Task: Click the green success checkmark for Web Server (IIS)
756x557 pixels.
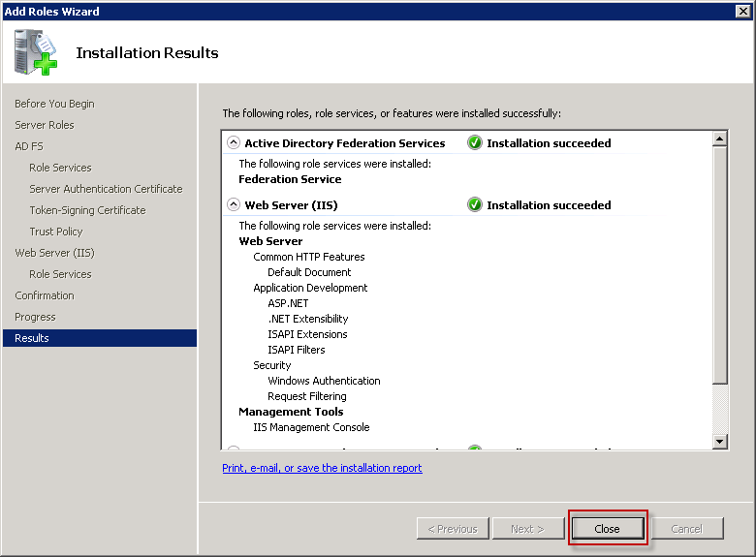Action: point(474,204)
